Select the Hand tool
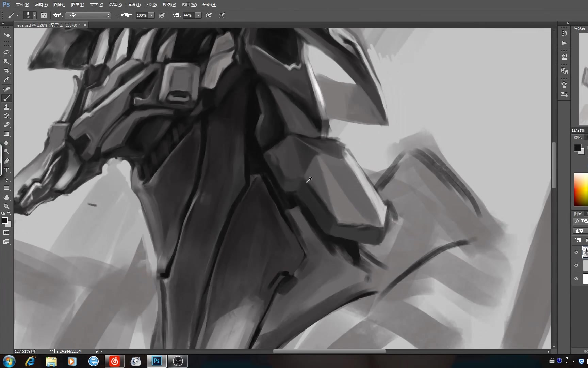Image resolution: width=588 pixels, height=368 pixels. pyautogui.click(x=6, y=198)
